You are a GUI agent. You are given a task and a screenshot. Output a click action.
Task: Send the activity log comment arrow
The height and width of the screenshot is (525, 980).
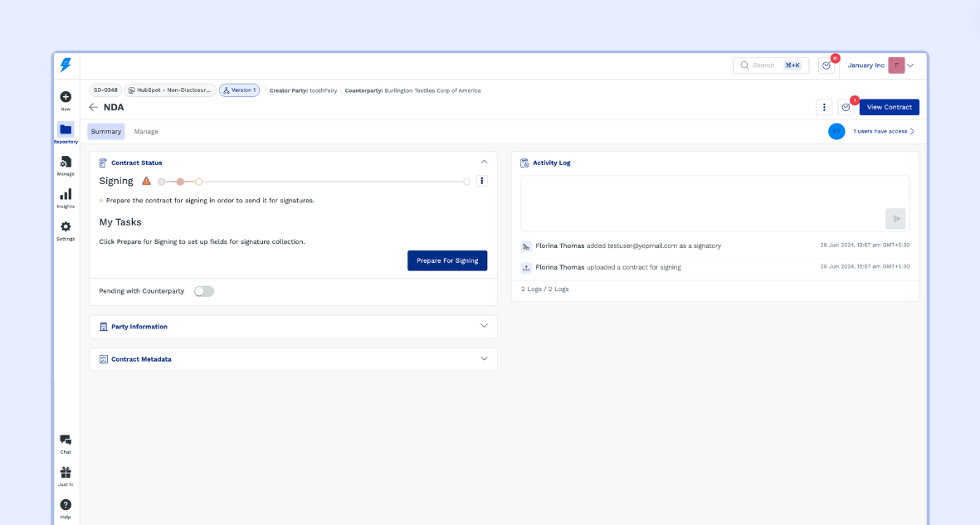(x=895, y=219)
